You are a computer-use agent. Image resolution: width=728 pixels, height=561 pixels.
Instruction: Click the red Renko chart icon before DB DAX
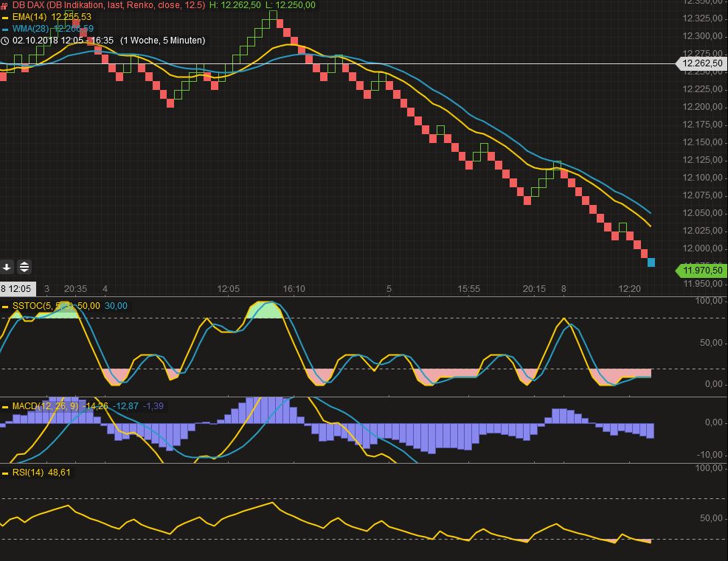pyautogui.click(x=5, y=6)
